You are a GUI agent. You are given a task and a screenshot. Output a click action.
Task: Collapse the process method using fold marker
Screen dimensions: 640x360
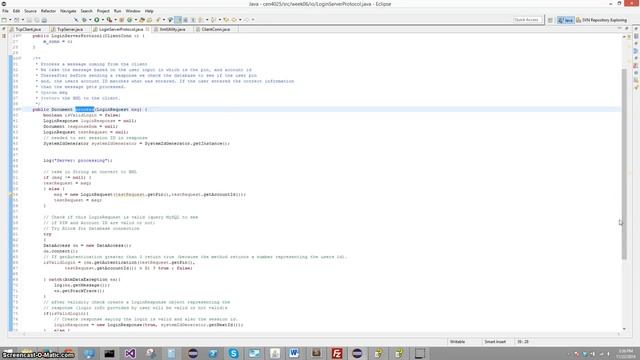20,109
